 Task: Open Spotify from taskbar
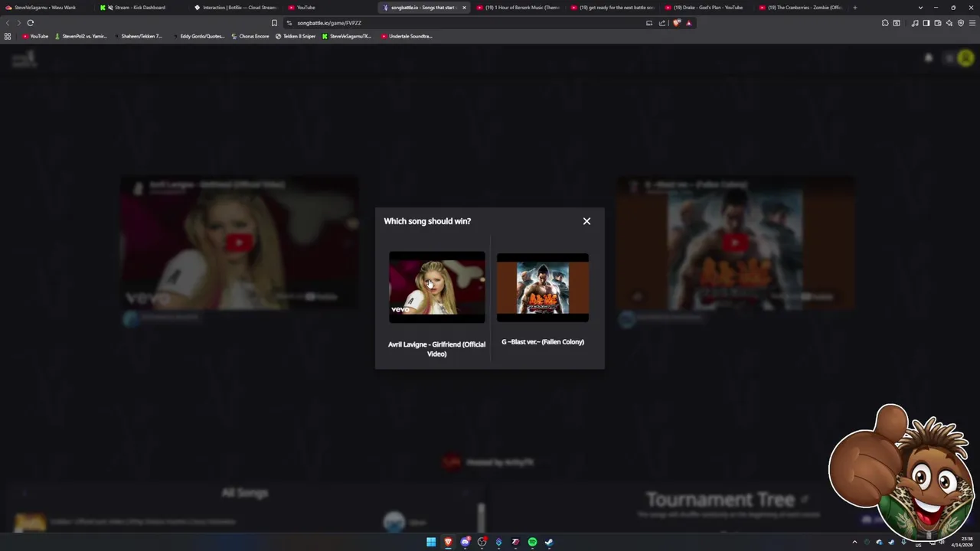(x=532, y=542)
